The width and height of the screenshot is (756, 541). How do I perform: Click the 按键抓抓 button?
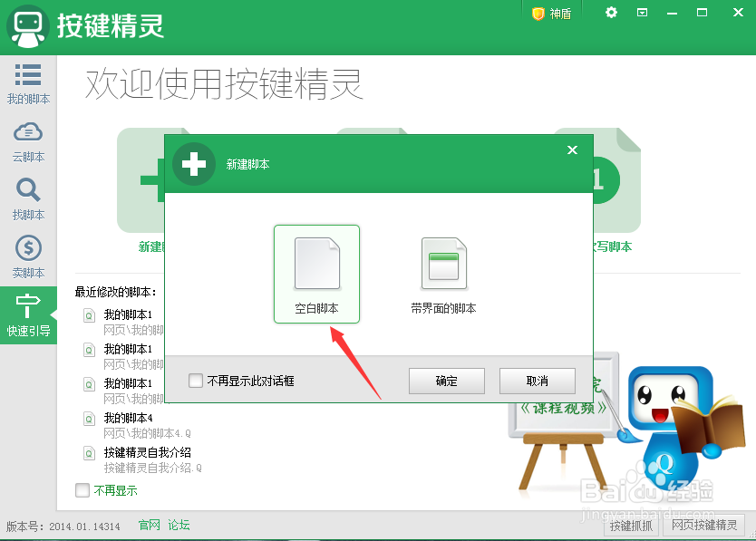pyautogui.click(x=631, y=526)
